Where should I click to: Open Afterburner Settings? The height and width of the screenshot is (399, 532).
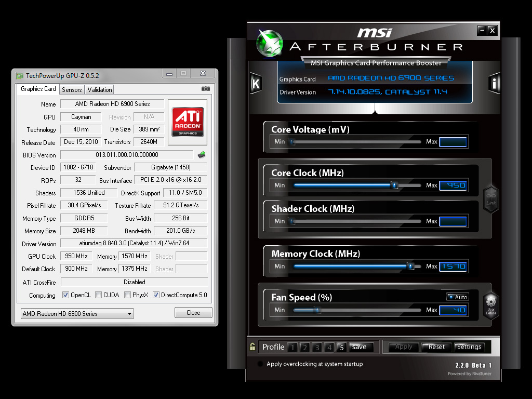[469, 347]
